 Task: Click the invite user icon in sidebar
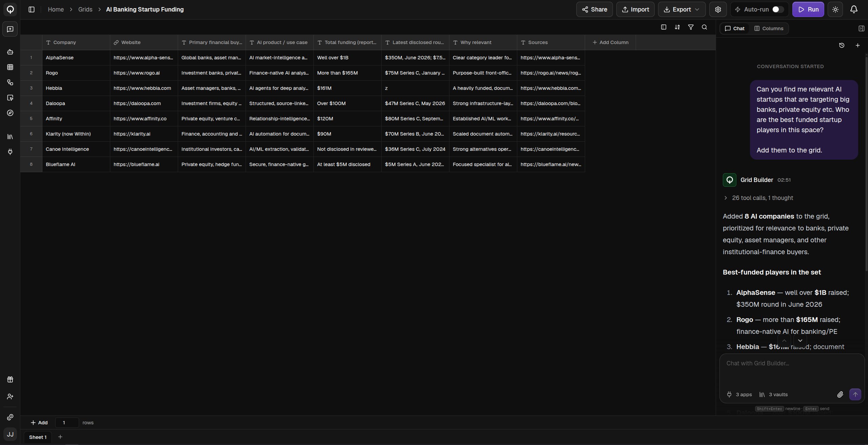click(x=10, y=396)
